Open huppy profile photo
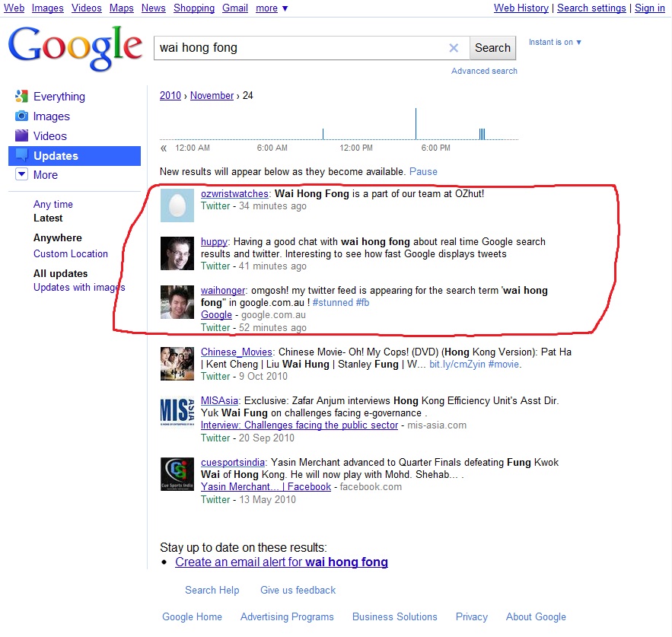The image size is (672, 637). [x=177, y=253]
